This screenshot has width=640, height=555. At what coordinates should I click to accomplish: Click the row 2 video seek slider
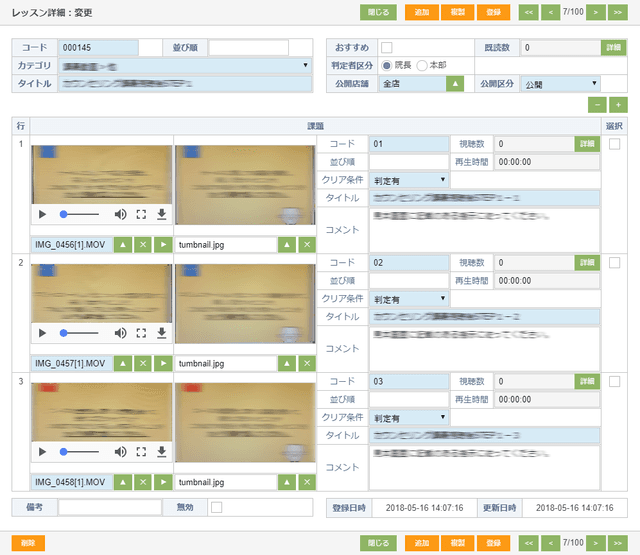point(80,333)
